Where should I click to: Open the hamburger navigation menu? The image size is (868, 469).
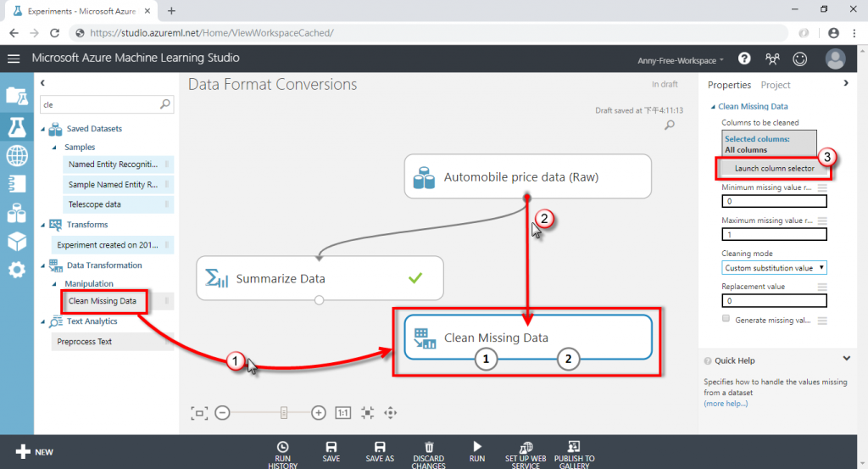pos(14,59)
